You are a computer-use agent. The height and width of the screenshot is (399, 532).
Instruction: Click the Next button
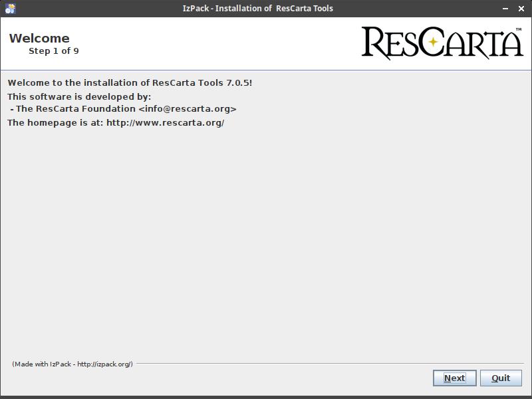(455, 378)
